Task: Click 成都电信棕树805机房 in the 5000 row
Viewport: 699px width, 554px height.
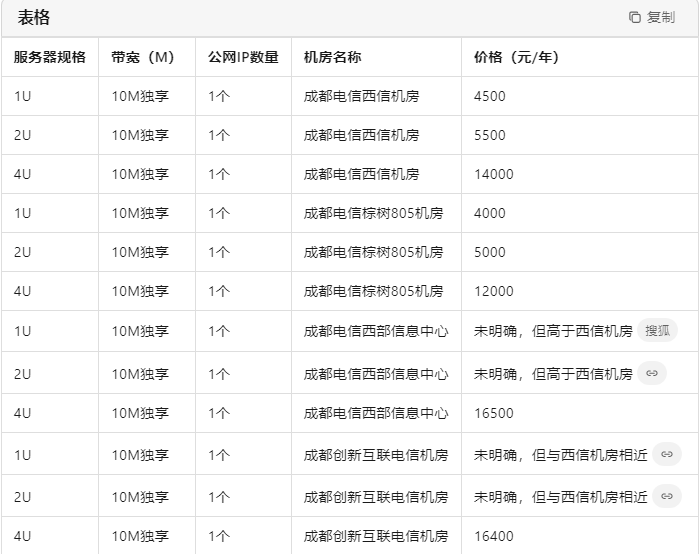Action: pyautogui.click(x=373, y=252)
